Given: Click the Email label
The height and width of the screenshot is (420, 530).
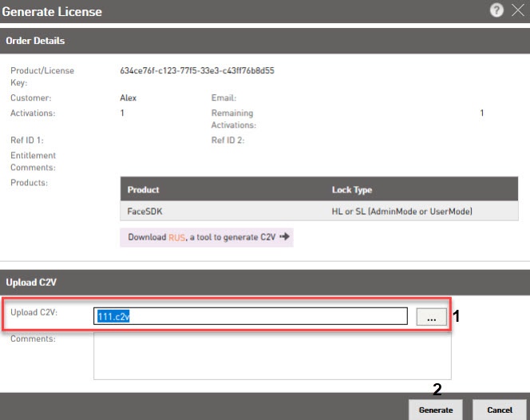Looking at the screenshot, I should coord(223,97).
